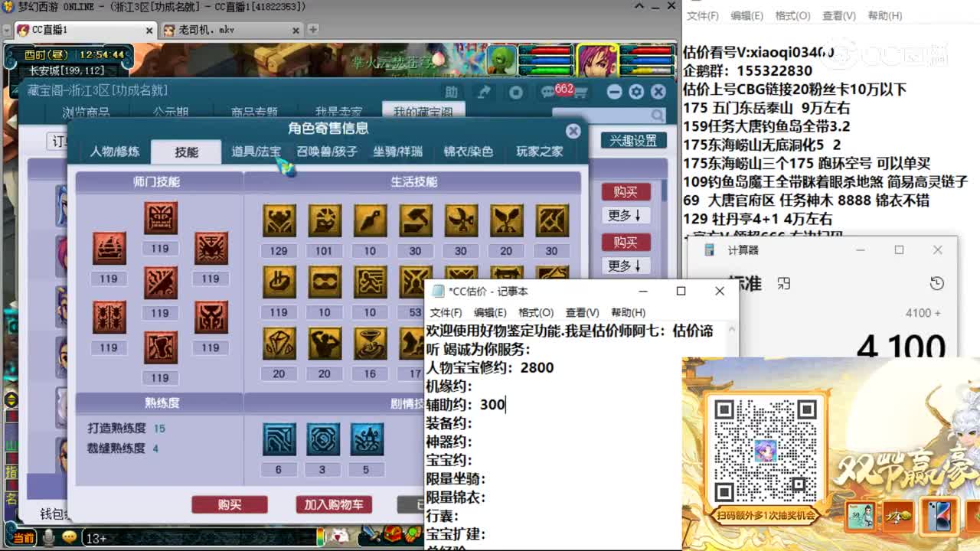Click plot skill icon with level 3
The width and height of the screenshot is (980, 551).
point(323,439)
